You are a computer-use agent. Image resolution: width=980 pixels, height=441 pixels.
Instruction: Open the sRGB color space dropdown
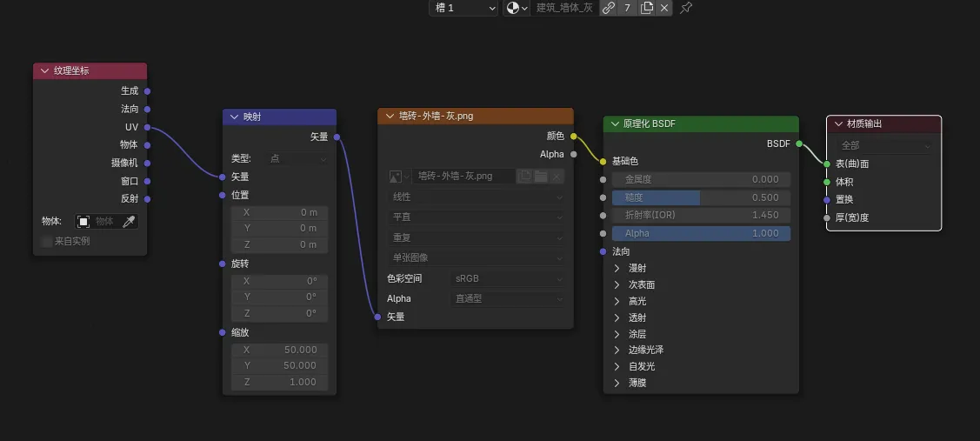coord(508,279)
